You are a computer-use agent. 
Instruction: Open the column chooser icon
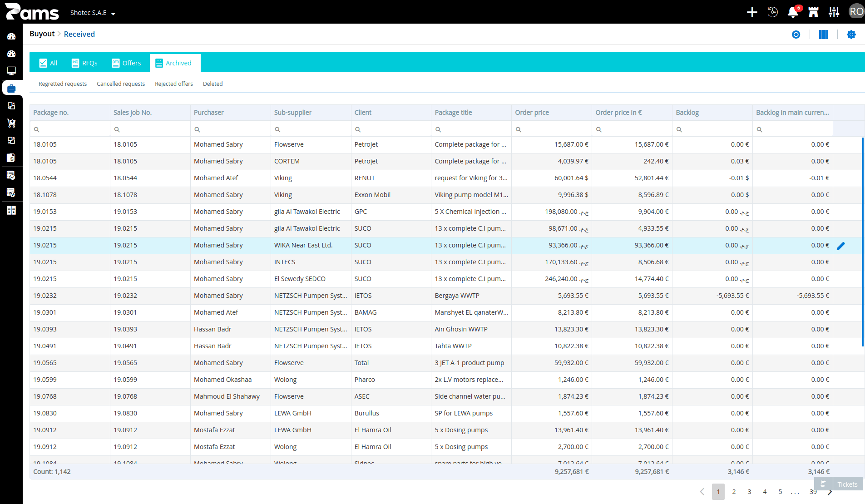point(824,35)
